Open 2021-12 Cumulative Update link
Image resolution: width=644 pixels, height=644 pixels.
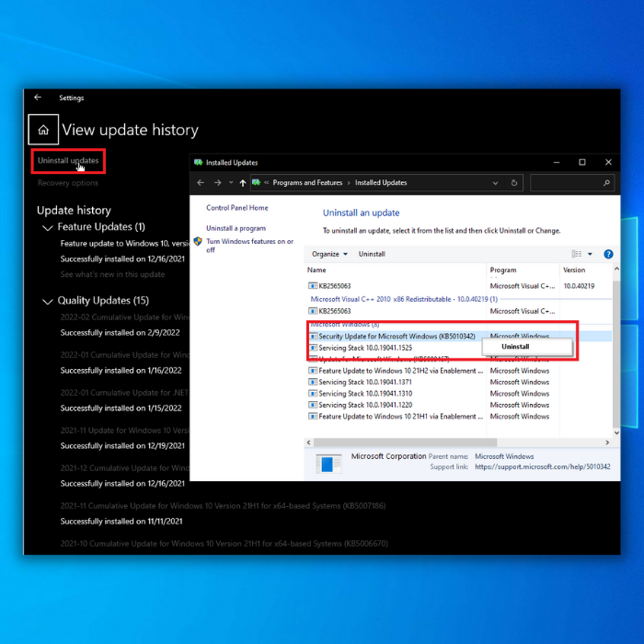pos(125,468)
